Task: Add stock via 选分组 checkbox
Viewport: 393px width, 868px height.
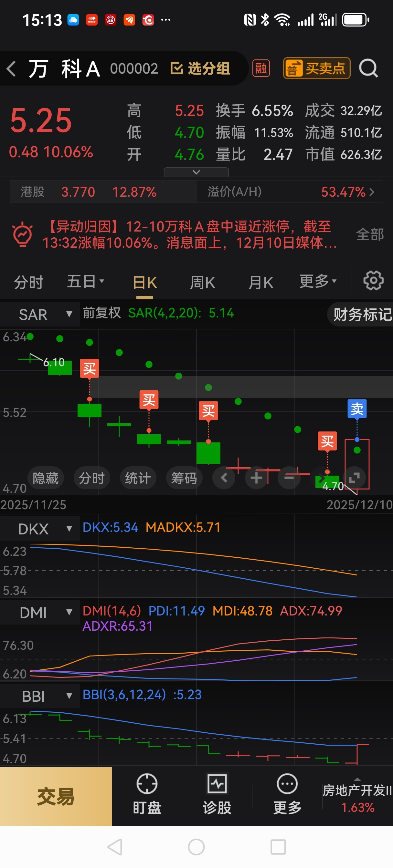Action: click(200, 68)
